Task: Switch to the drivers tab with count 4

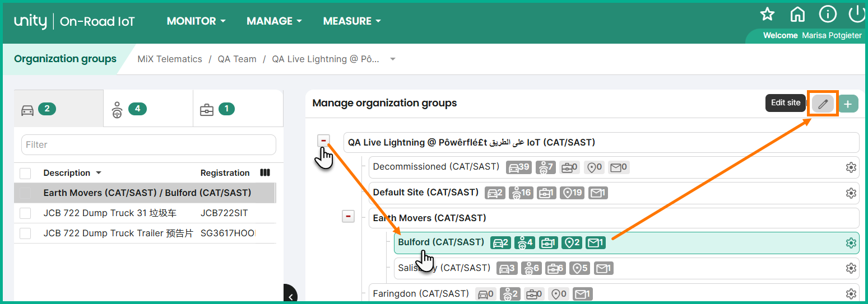Action: (x=148, y=109)
